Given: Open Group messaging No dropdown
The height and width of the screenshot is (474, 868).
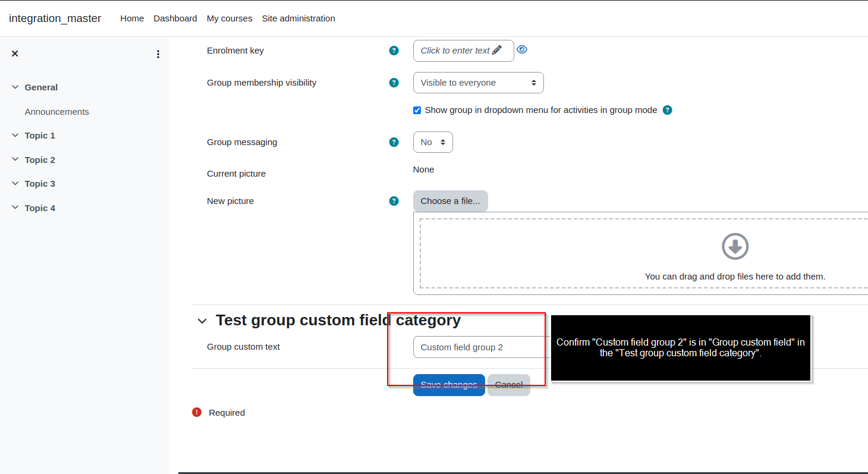Looking at the screenshot, I should [433, 142].
